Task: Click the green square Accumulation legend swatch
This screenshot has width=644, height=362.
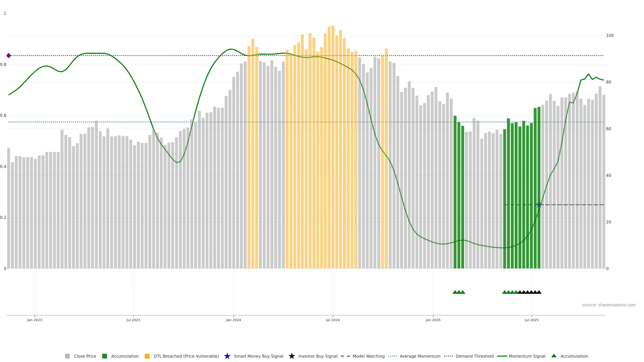Action: click(104, 356)
